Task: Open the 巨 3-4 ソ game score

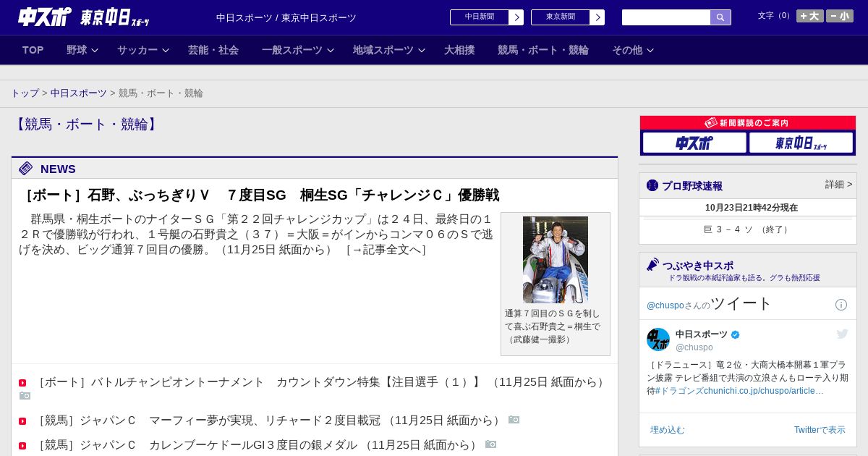Action: [x=747, y=229]
